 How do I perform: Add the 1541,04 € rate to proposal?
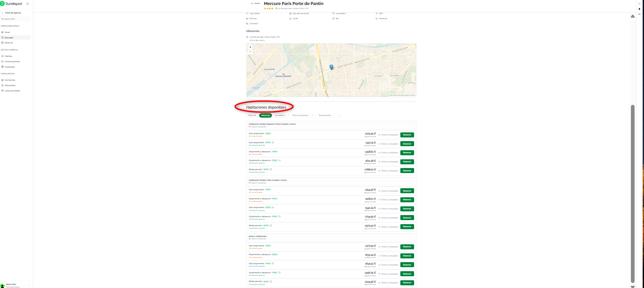pyautogui.click(x=388, y=209)
